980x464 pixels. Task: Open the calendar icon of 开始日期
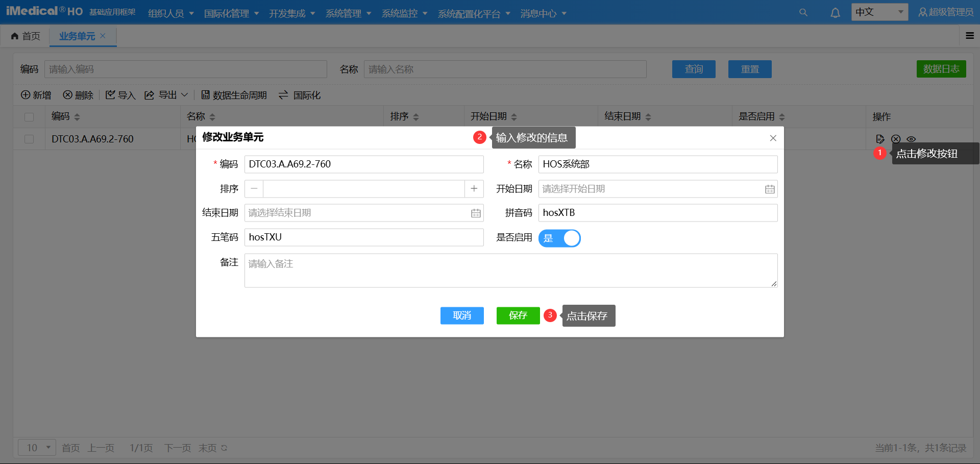(x=770, y=189)
